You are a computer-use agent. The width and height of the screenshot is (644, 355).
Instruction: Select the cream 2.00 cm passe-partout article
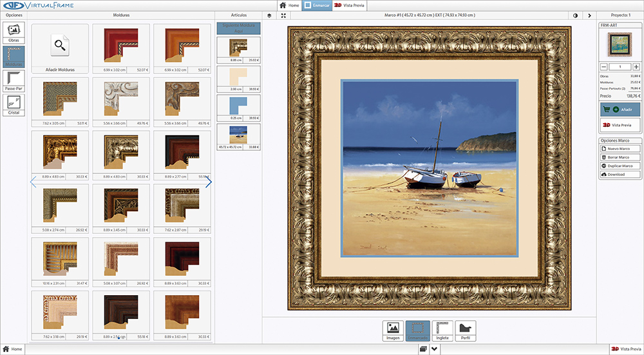pyautogui.click(x=239, y=79)
